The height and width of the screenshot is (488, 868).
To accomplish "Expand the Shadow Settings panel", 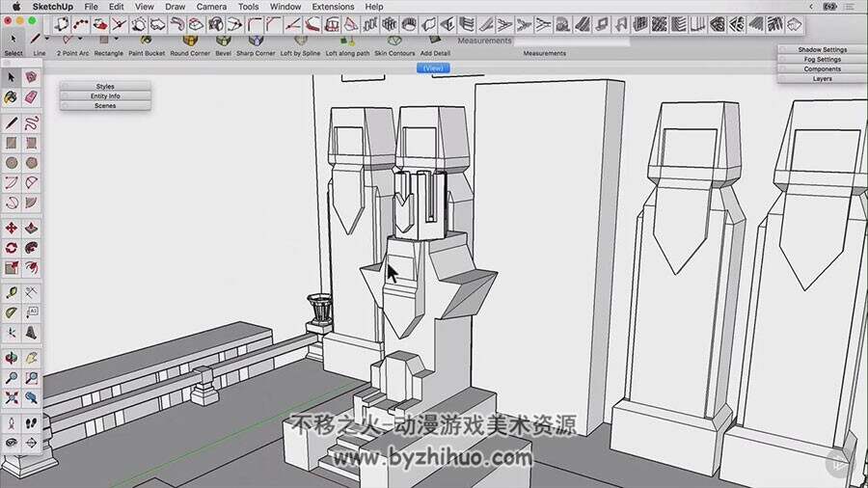I will click(x=822, y=49).
